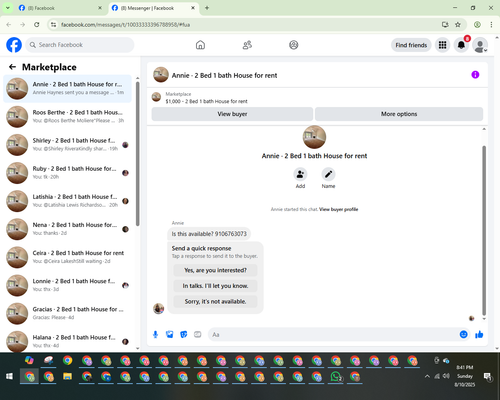Screen dimensions: 500x400
Task: Click attach photo icon in composer
Action: (x=170, y=334)
